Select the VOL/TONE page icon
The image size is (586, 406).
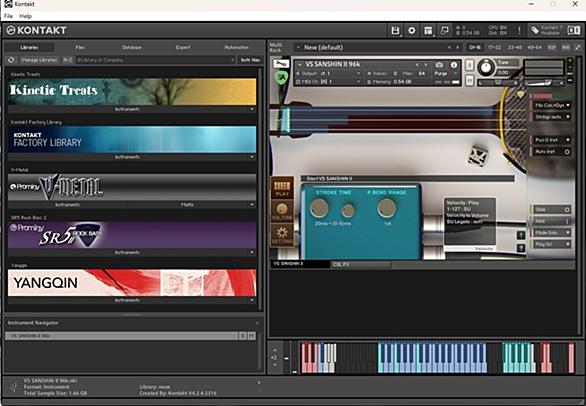point(282,211)
